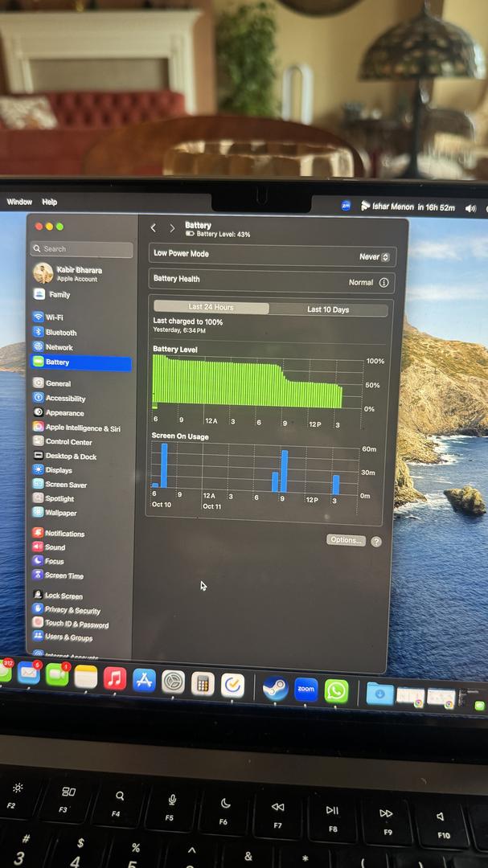Click the settings Search field
The height and width of the screenshot is (868, 488).
[x=82, y=250]
